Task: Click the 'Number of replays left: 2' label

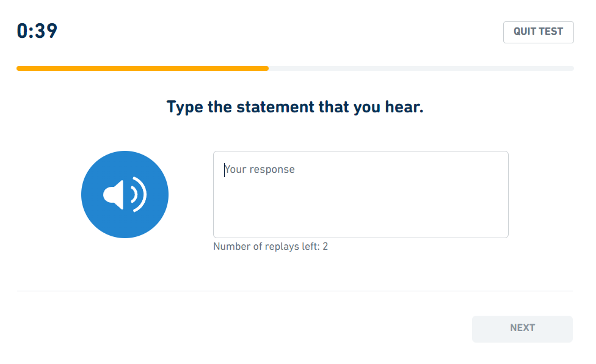Action: point(271,246)
